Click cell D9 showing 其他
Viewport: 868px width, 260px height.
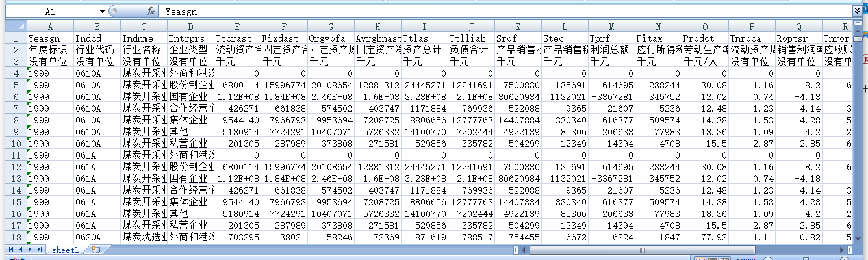[190, 131]
